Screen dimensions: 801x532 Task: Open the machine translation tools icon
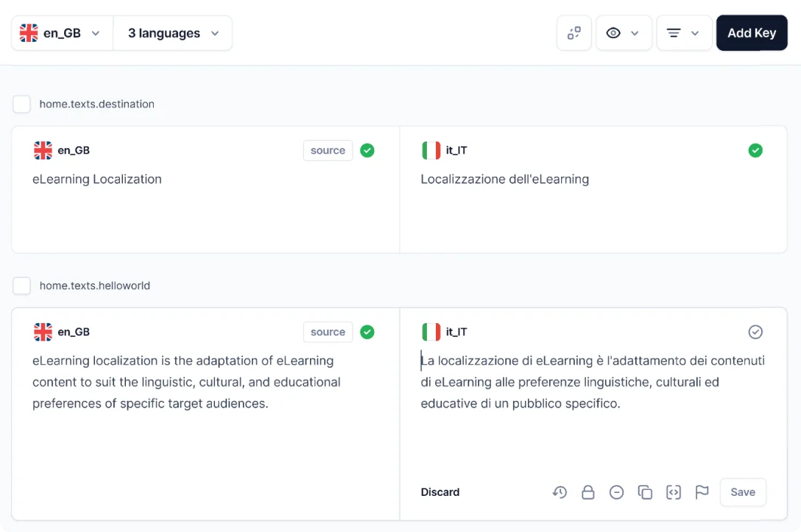tap(574, 32)
